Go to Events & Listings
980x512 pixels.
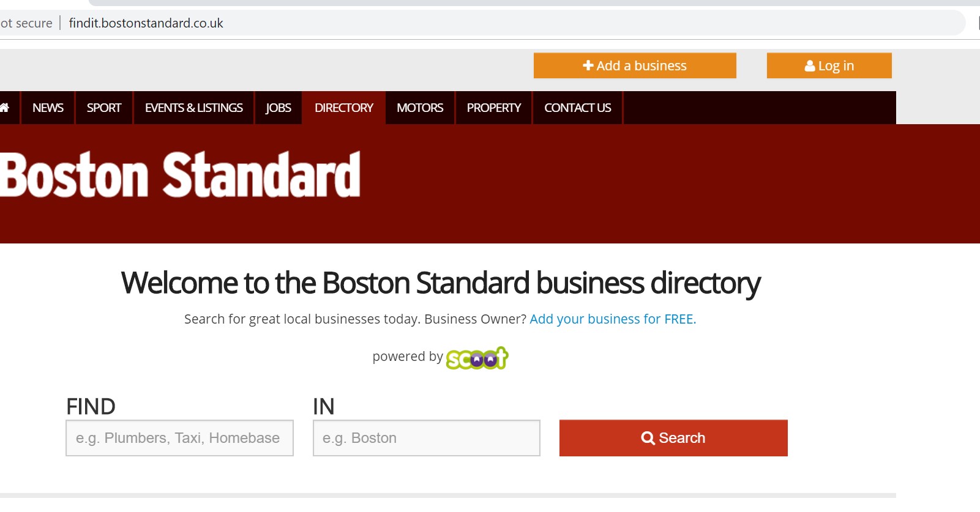[194, 108]
